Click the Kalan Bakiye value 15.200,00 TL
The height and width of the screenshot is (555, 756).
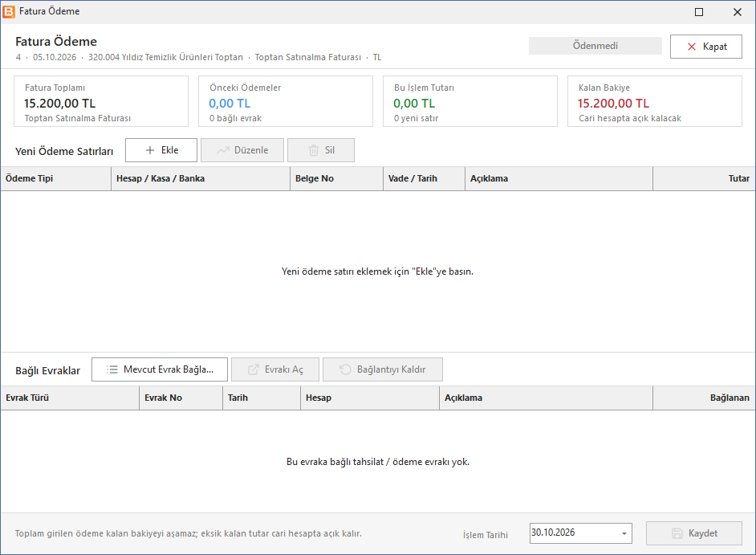tap(613, 104)
